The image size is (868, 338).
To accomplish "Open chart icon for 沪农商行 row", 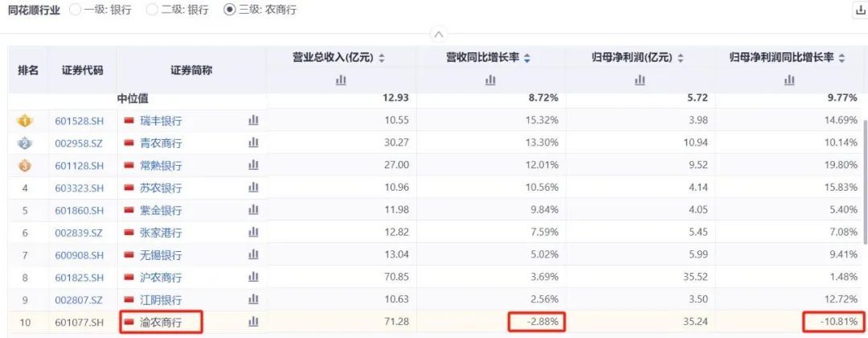I will pos(253,277).
